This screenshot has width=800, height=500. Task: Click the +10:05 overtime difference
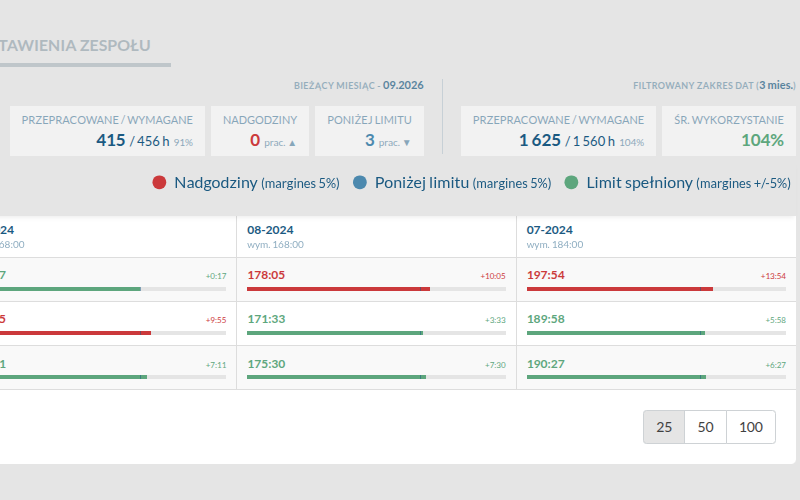[493, 276]
